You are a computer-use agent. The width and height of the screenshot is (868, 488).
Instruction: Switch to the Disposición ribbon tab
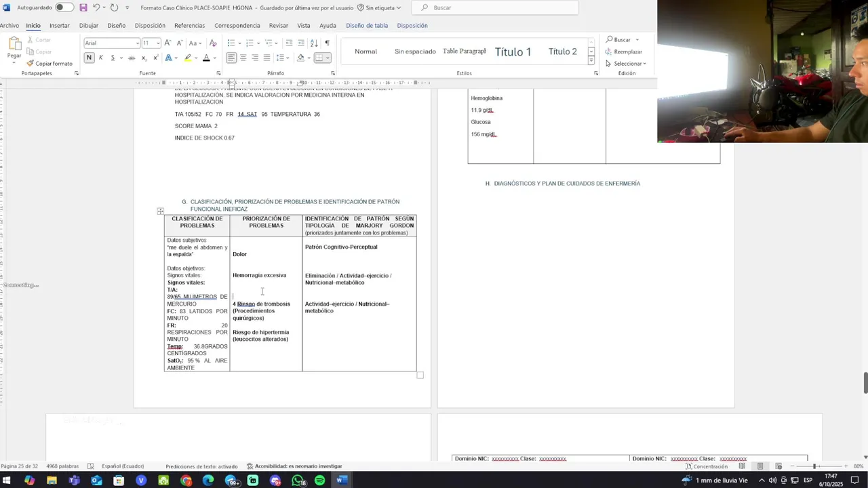[150, 26]
